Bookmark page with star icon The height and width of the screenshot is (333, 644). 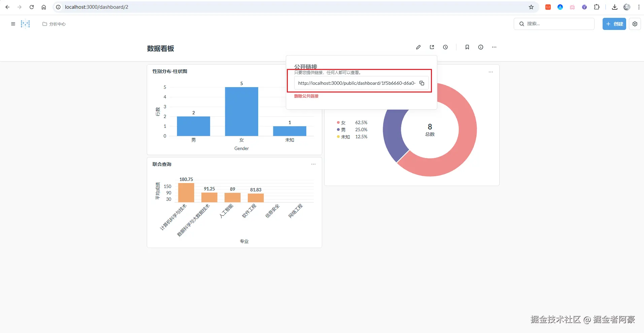531,7
